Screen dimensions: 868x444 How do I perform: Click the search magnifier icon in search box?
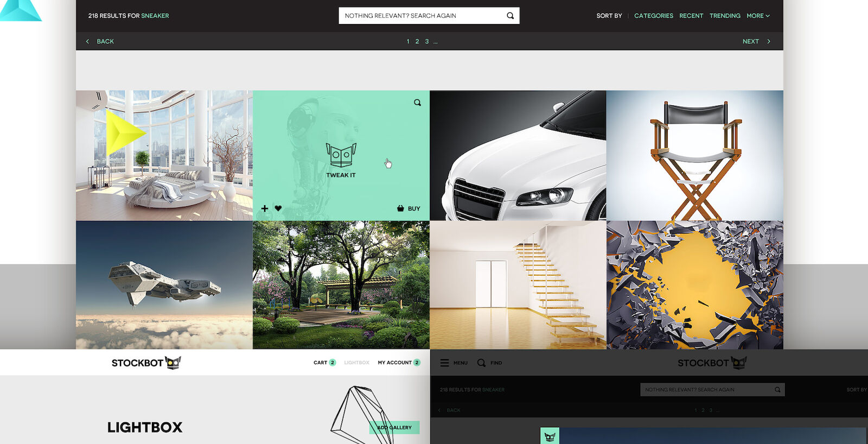(510, 16)
